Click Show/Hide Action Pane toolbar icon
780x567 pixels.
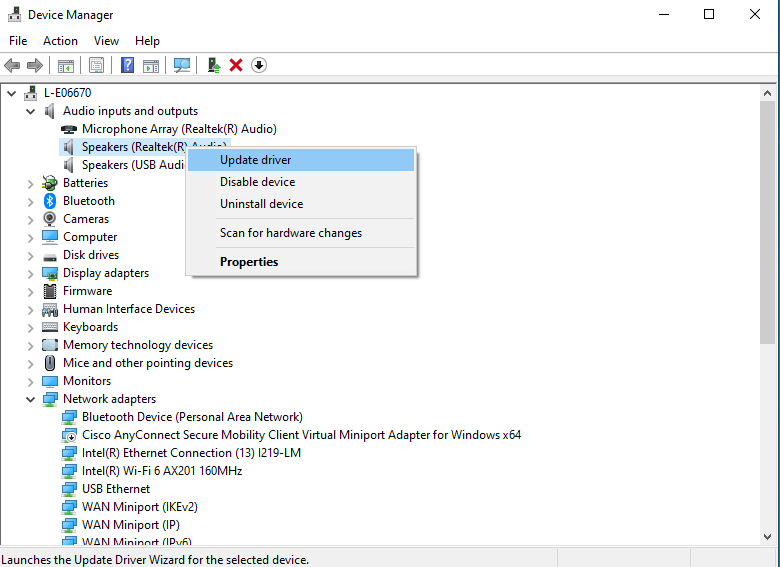pyautogui.click(x=151, y=65)
